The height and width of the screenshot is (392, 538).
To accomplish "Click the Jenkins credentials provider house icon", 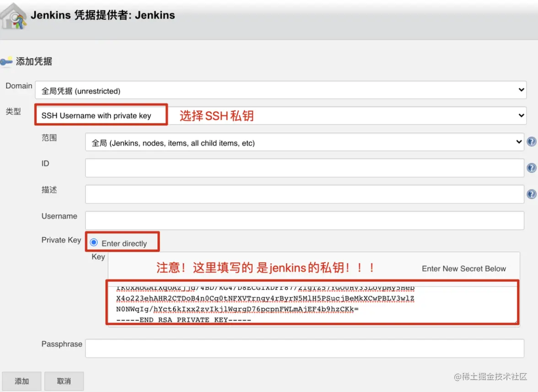I will pyautogui.click(x=13, y=16).
